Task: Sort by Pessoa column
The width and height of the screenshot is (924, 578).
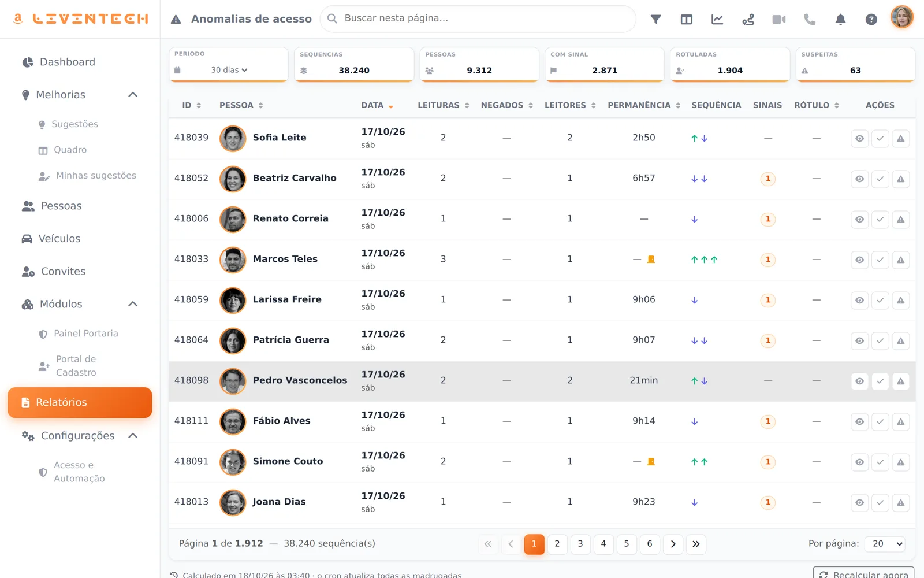Action: click(x=241, y=105)
